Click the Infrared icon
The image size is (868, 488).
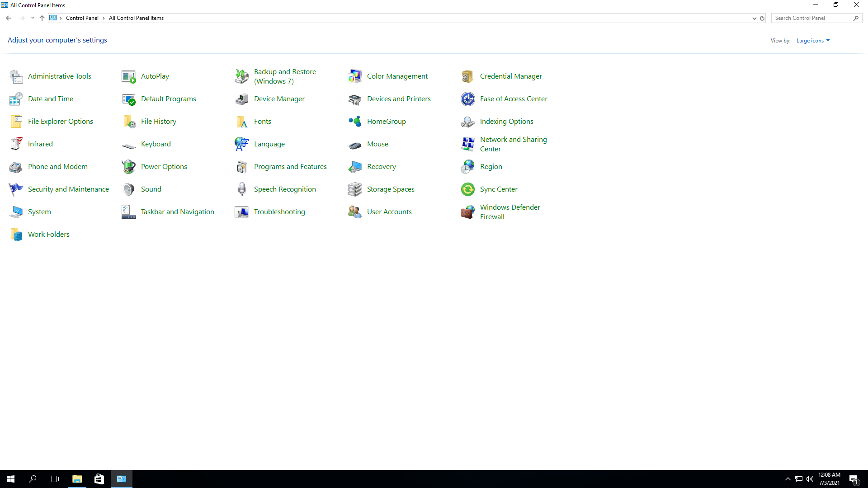click(x=16, y=144)
